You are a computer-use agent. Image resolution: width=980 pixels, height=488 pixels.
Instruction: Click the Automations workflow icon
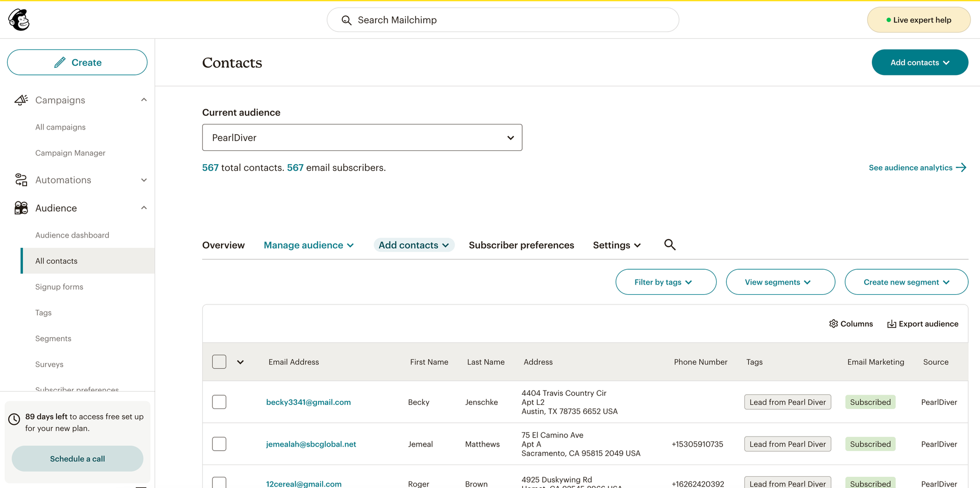point(21,180)
